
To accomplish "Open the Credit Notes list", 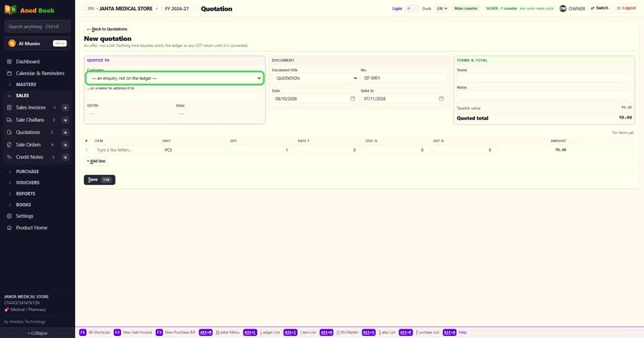I will tap(29, 157).
